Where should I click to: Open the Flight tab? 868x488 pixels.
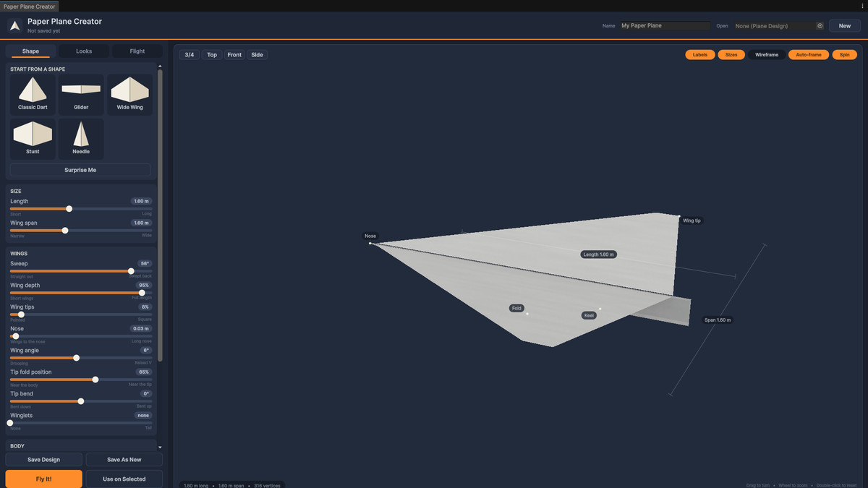coord(137,51)
